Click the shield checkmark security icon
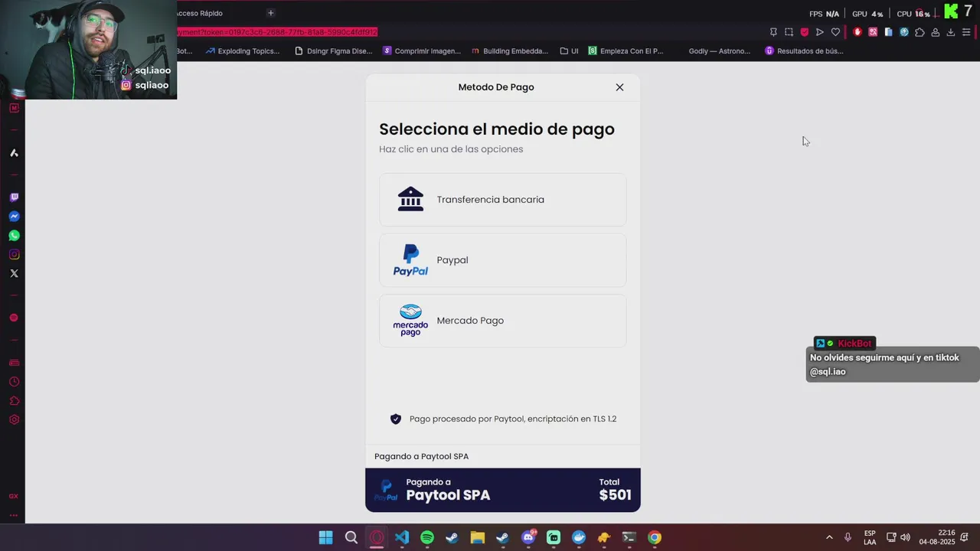980x551 pixels. coord(396,419)
